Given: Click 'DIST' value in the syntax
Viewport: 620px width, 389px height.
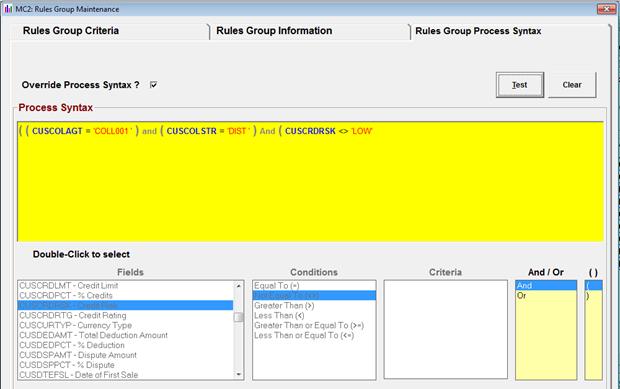Looking at the screenshot, I should pos(238,131).
